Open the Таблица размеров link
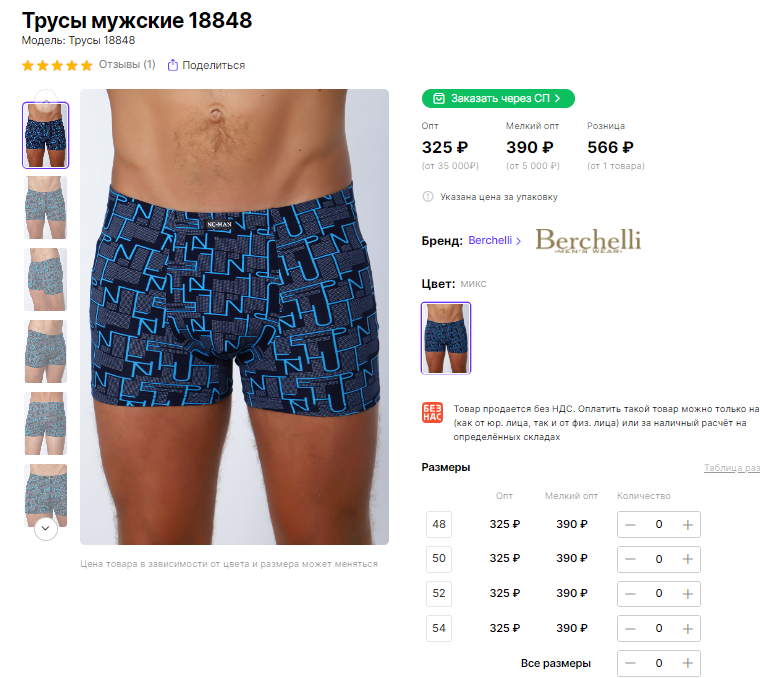760x678 pixels. click(732, 468)
